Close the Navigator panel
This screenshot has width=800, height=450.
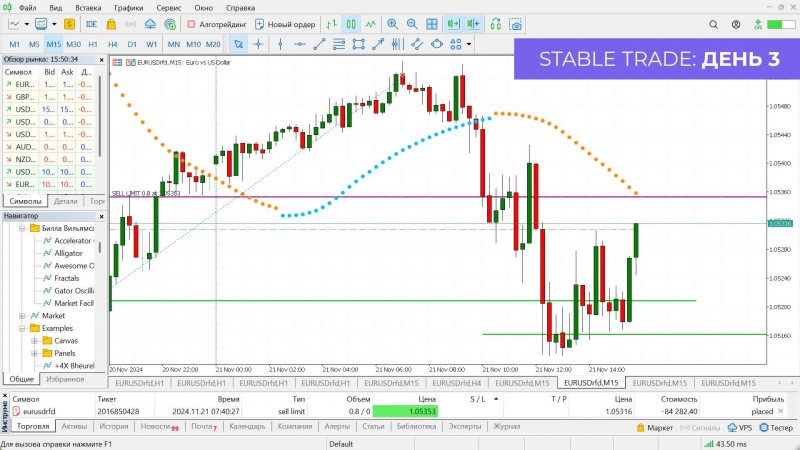click(x=101, y=216)
